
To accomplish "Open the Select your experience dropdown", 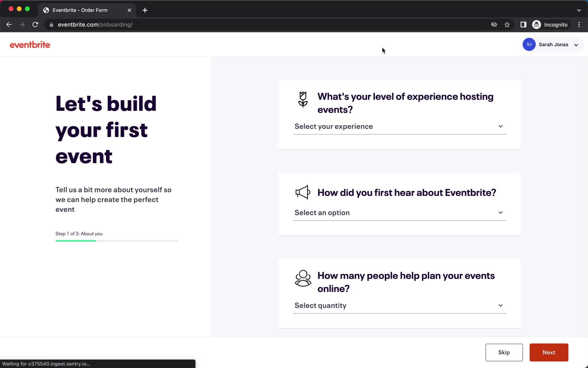I will click(x=399, y=126).
